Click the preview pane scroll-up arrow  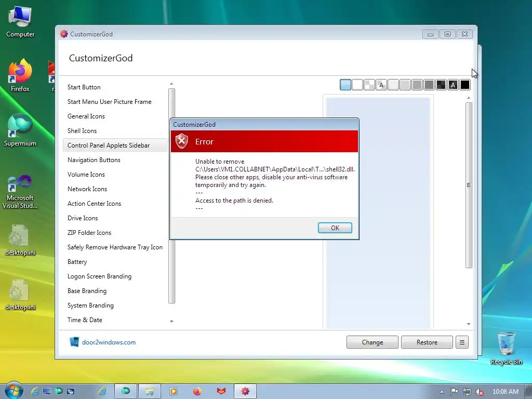(469, 98)
